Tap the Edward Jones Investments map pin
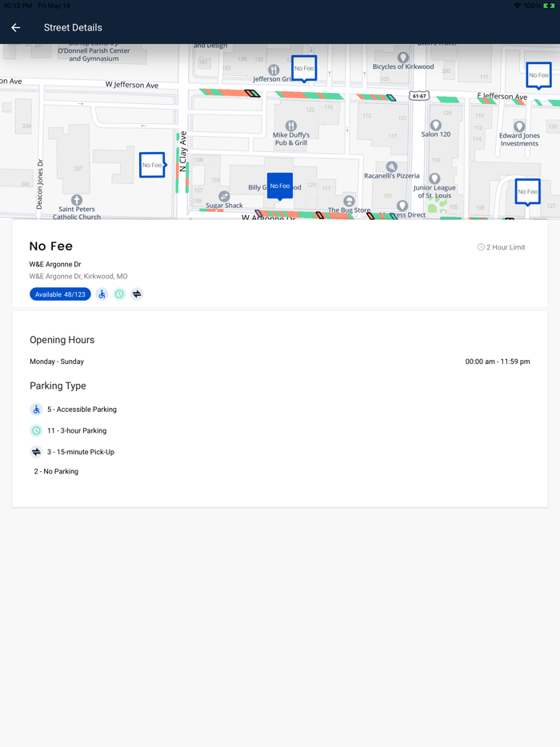The image size is (560, 747). click(x=519, y=126)
